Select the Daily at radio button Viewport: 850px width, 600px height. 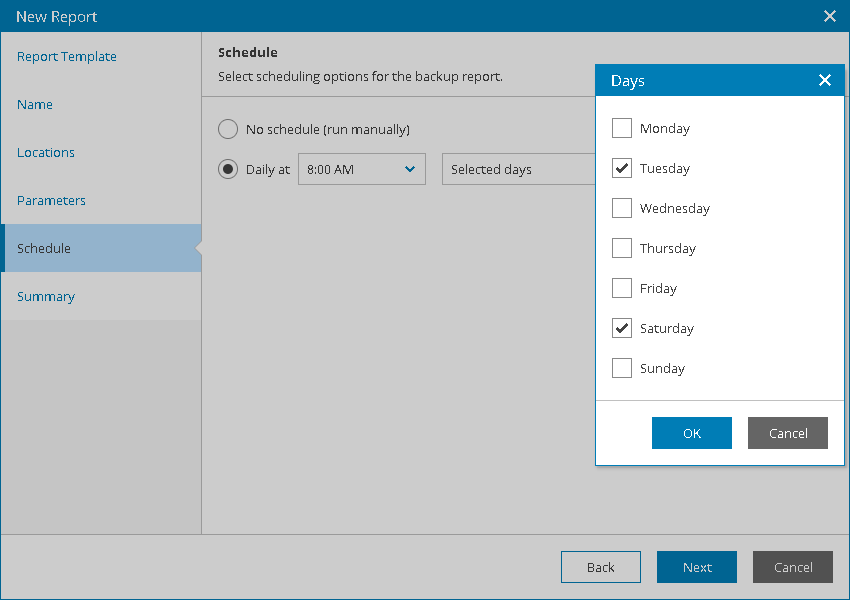click(x=228, y=169)
